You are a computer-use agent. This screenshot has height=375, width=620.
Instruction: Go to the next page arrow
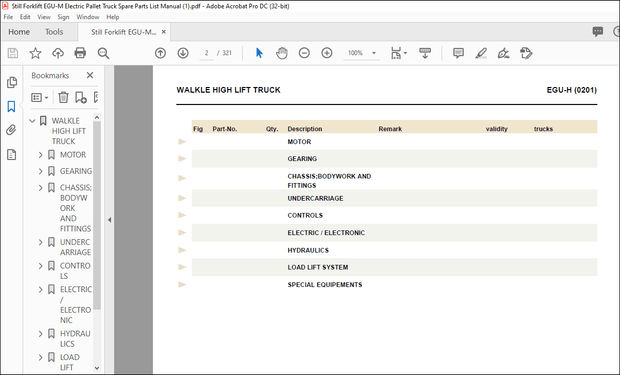click(183, 53)
